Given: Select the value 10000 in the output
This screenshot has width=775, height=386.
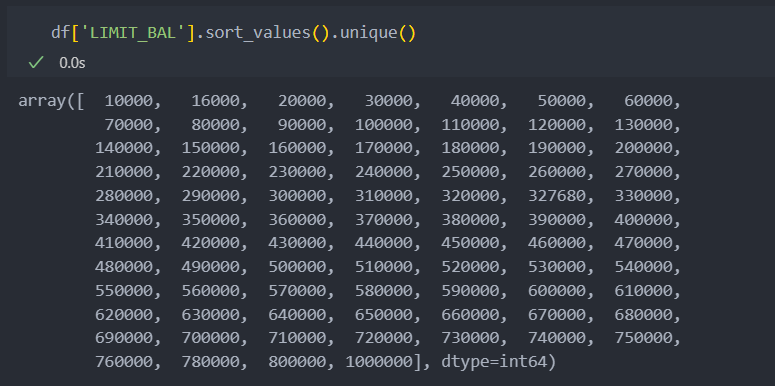Looking at the screenshot, I should click(129, 101).
